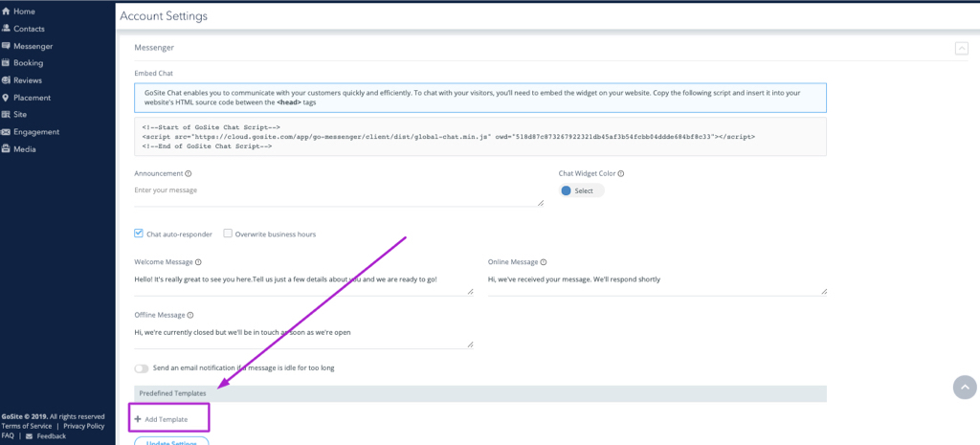Click the Announcement info icon
980x445 pixels.
pos(189,174)
